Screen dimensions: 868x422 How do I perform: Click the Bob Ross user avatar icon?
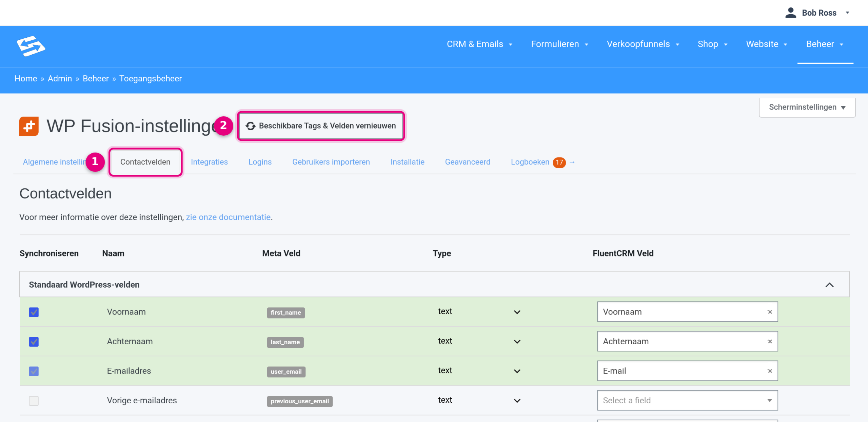pos(791,13)
